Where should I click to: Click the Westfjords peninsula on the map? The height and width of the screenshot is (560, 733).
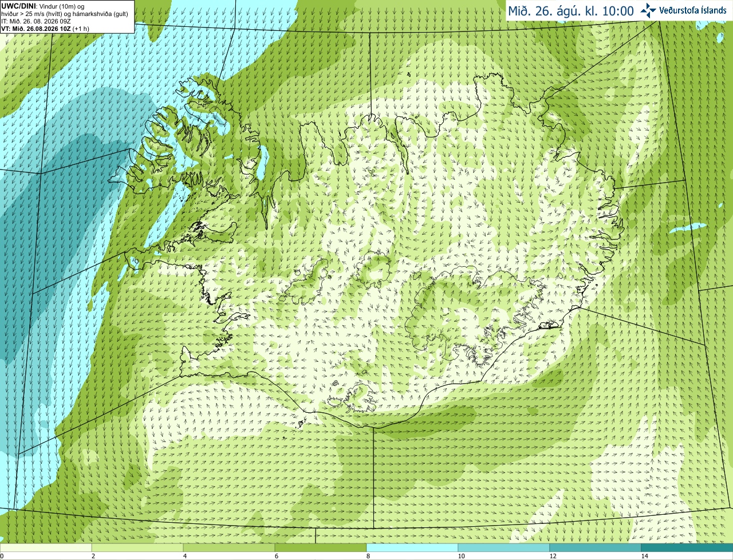click(x=183, y=143)
